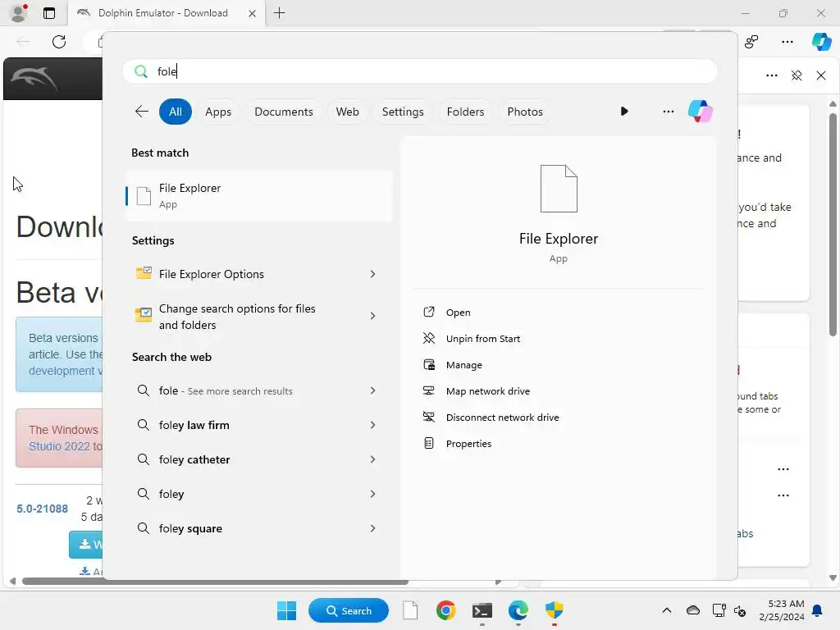The height and width of the screenshot is (630, 840).
Task: Open the notification bell in tray
Action: point(818,610)
